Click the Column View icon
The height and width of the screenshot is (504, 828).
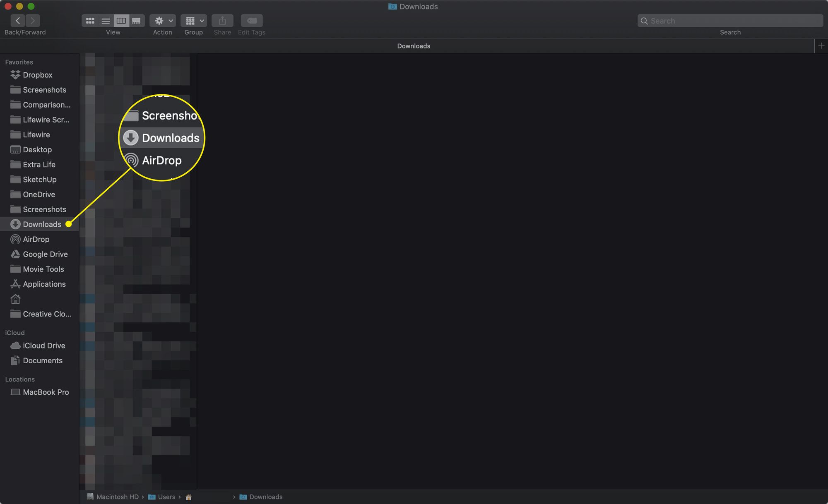click(x=120, y=20)
